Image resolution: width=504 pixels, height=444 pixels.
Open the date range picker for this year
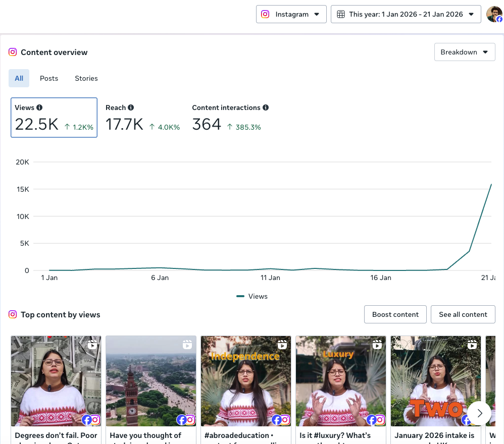pyautogui.click(x=406, y=14)
